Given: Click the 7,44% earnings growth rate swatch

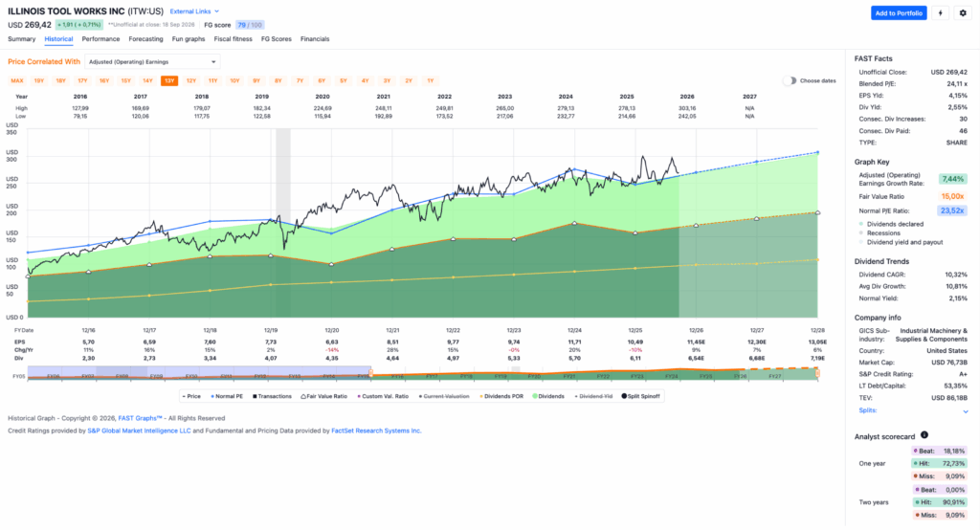Looking at the screenshot, I should tap(952, 179).
